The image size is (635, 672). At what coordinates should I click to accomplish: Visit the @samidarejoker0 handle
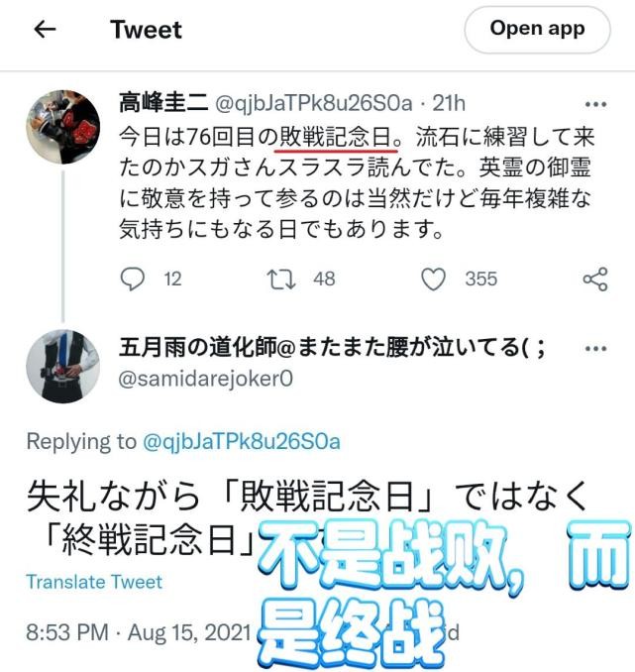(205, 379)
